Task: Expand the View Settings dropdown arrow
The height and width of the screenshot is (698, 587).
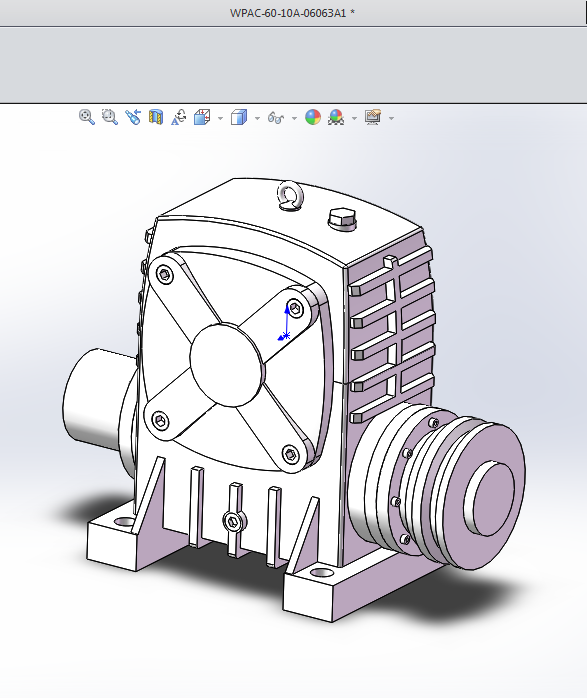Action: coord(391,118)
